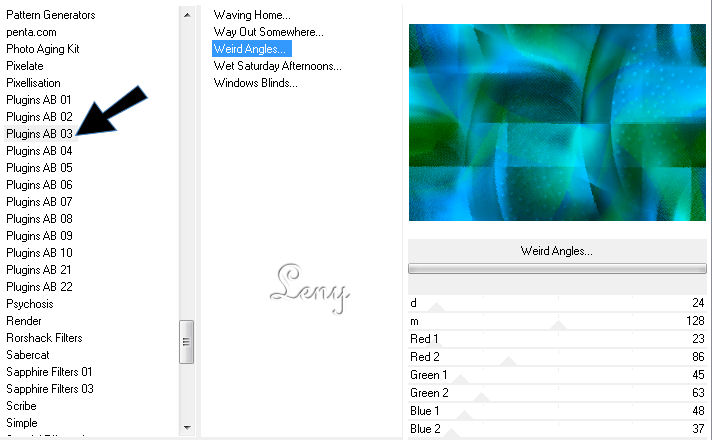
Task: Choose Windows Blinds filter
Action: [255, 83]
